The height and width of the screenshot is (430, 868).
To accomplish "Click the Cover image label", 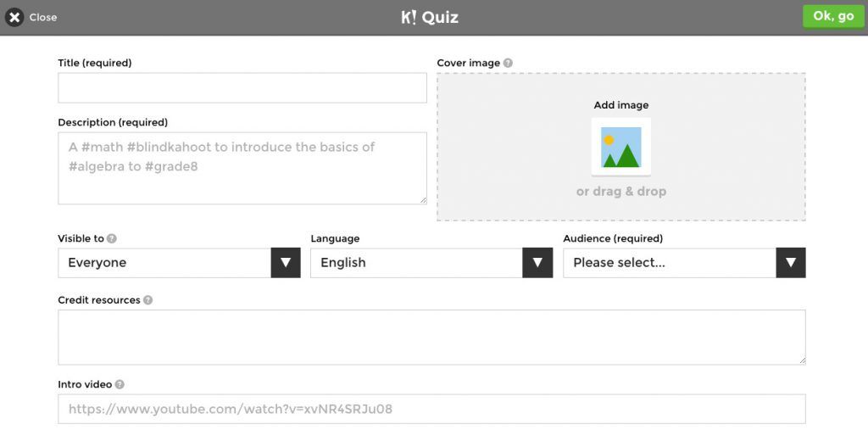I will [x=468, y=63].
